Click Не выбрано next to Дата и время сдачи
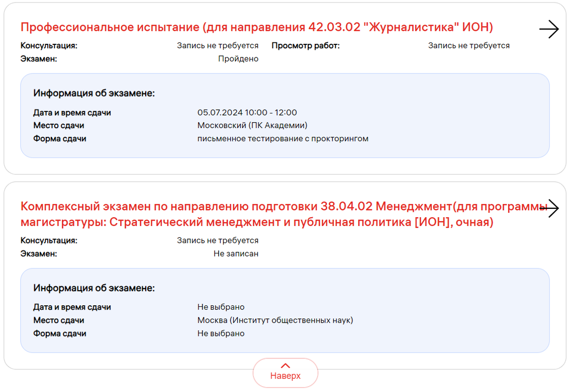 click(x=221, y=307)
